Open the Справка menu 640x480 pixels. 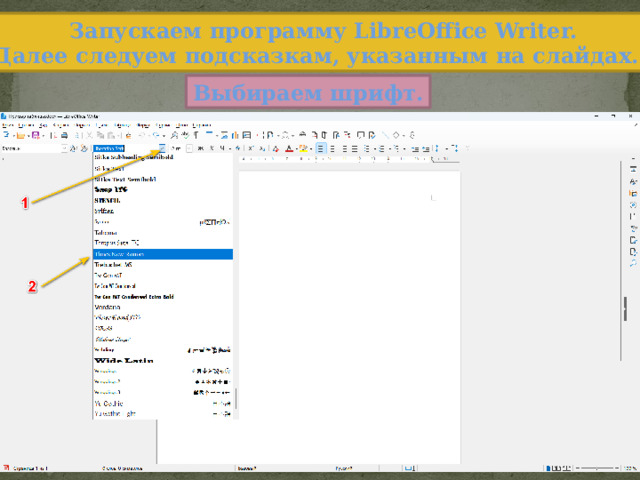pos(202,125)
